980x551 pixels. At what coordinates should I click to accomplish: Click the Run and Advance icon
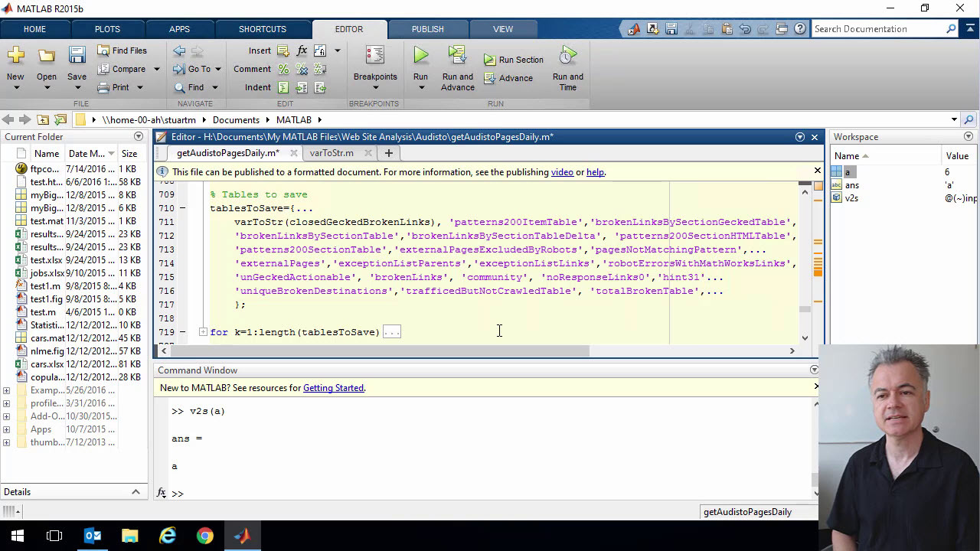(x=457, y=55)
